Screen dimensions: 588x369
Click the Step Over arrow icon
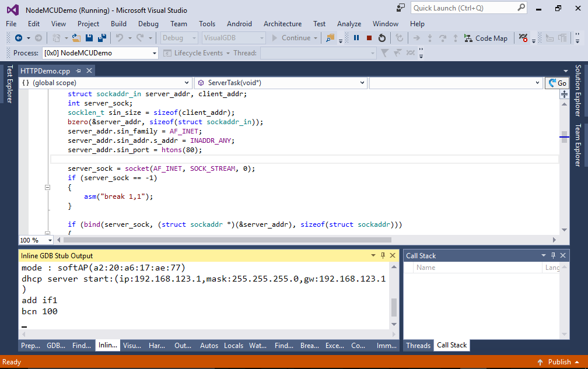click(x=443, y=38)
